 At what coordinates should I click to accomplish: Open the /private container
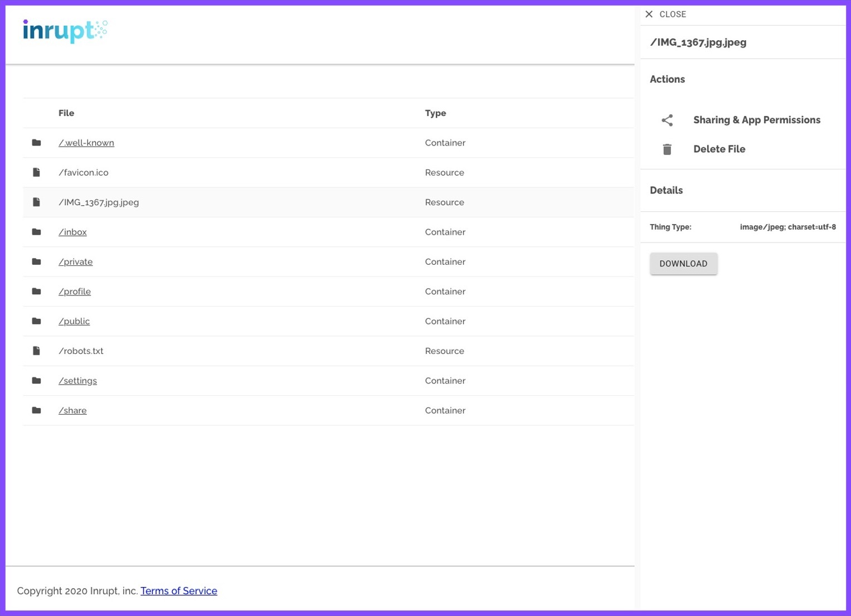pyautogui.click(x=76, y=262)
